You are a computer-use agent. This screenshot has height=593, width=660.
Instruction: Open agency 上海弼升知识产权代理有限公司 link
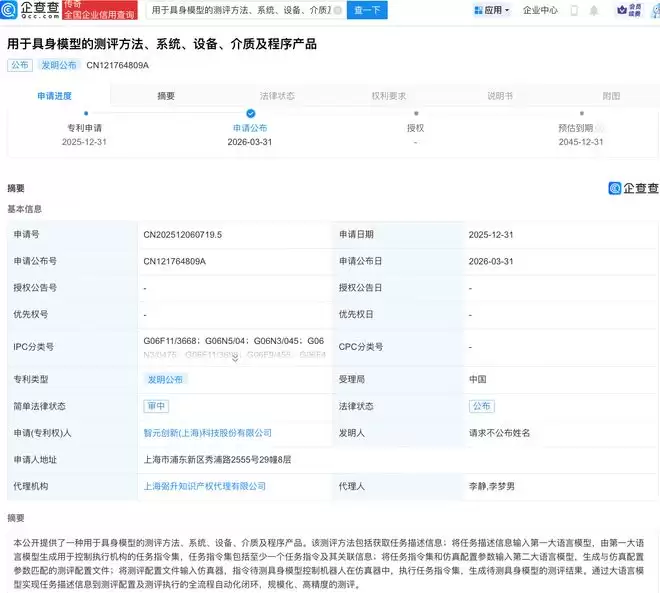205,486
